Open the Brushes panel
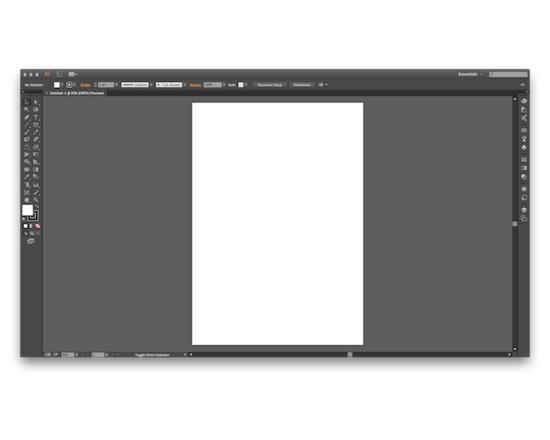The width and height of the screenshot is (550, 440). click(524, 139)
